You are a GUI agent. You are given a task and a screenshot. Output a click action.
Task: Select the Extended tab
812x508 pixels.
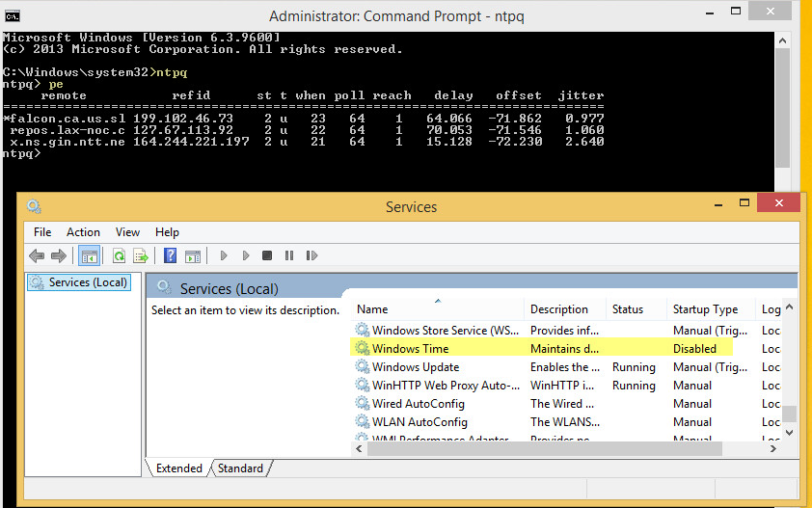tap(179, 468)
